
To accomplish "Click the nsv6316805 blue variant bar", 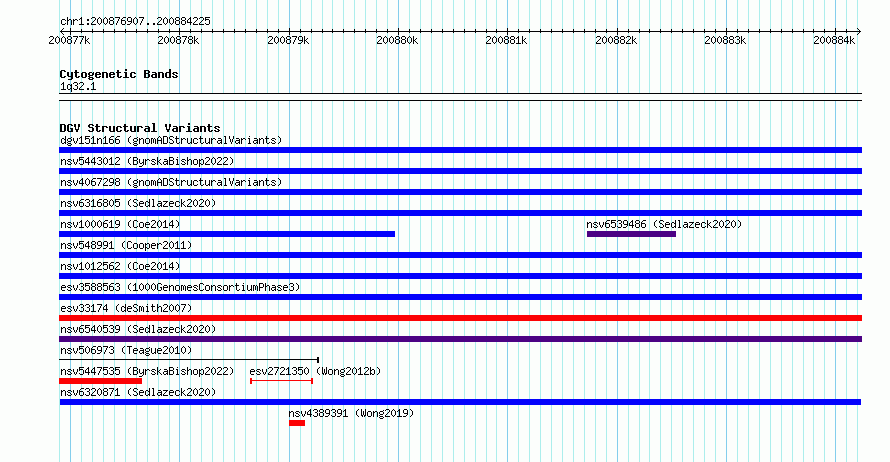I will click(x=460, y=213).
